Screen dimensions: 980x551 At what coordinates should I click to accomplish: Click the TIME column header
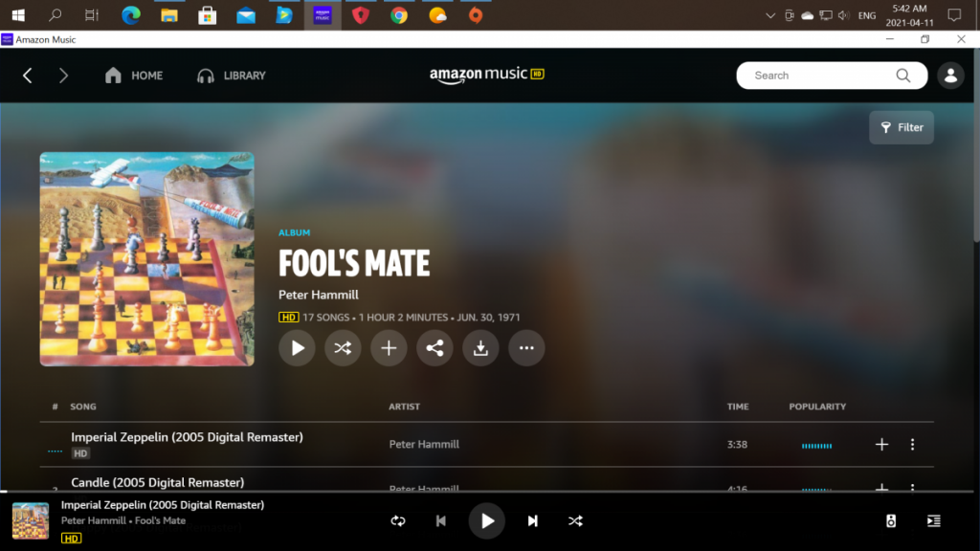tap(738, 406)
